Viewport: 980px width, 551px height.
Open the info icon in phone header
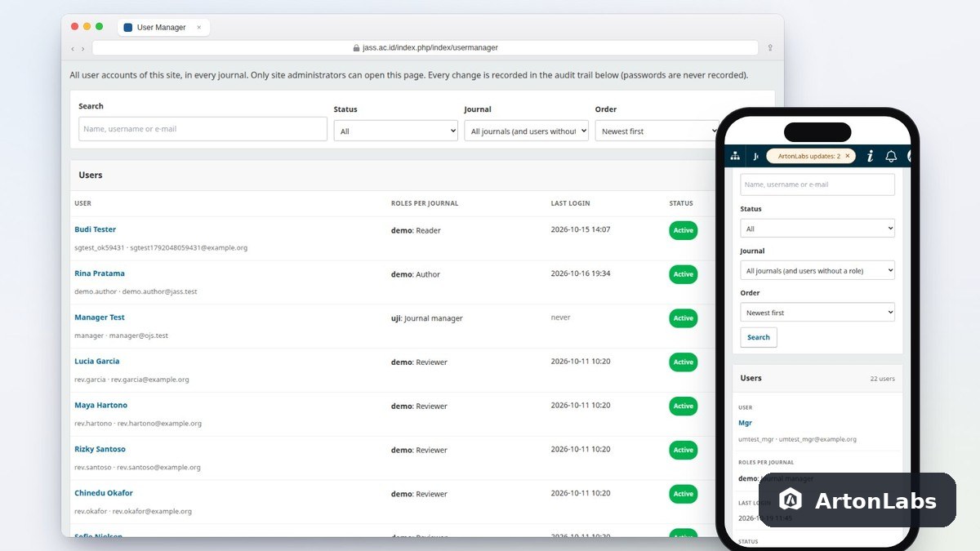coord(870,156)
